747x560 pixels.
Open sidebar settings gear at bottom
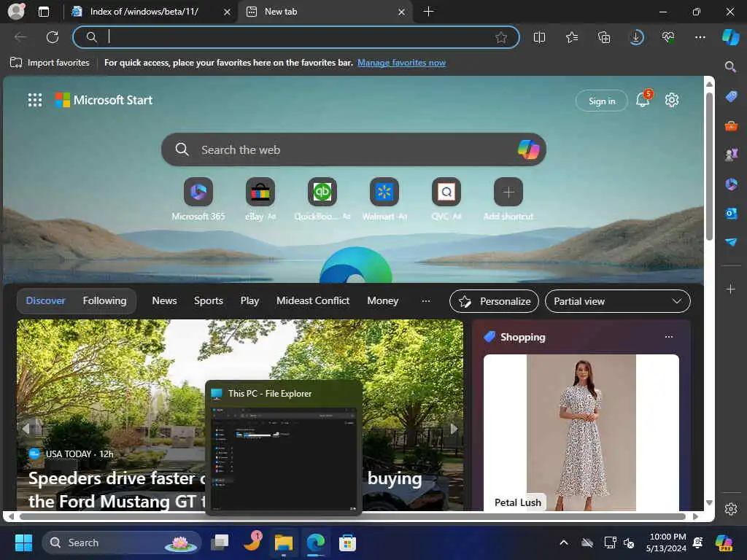tap(731, 509)
